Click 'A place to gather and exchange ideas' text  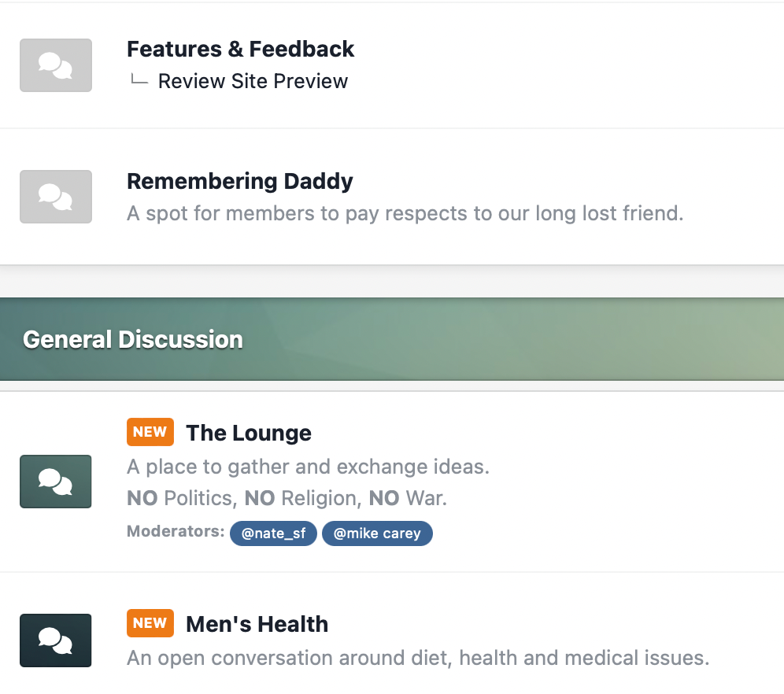pos(308,467)
